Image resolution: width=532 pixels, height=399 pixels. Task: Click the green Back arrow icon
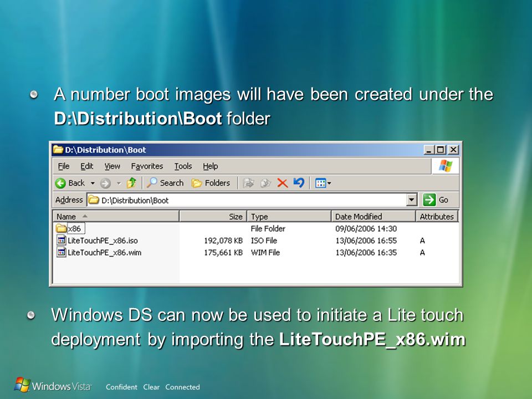60,183
